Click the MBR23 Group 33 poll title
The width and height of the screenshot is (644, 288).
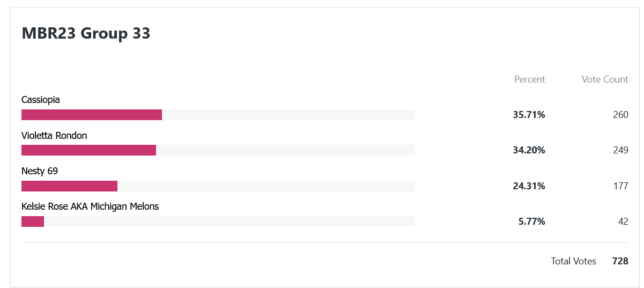pos(86,33)
